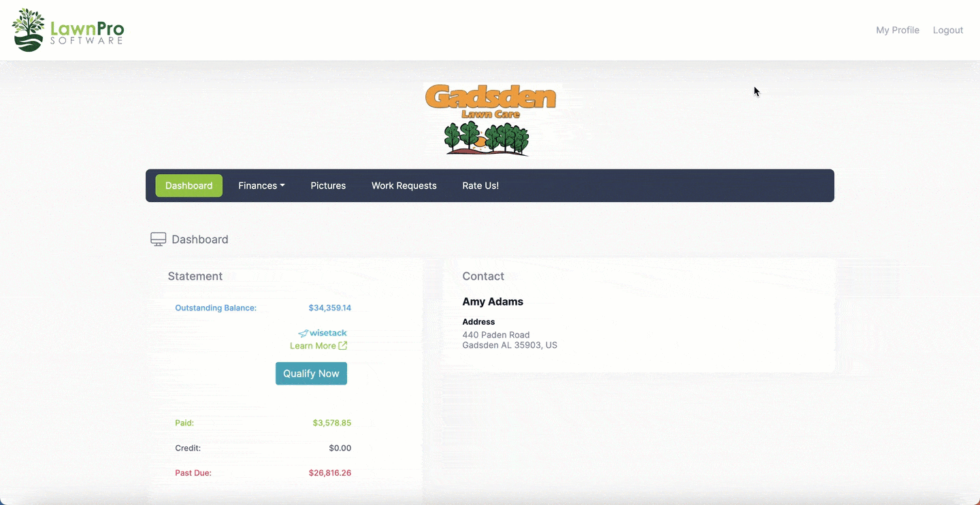This screenshot has width=980, height=505.
Task: Click the Dashboard page heading text
Action: 200,240
